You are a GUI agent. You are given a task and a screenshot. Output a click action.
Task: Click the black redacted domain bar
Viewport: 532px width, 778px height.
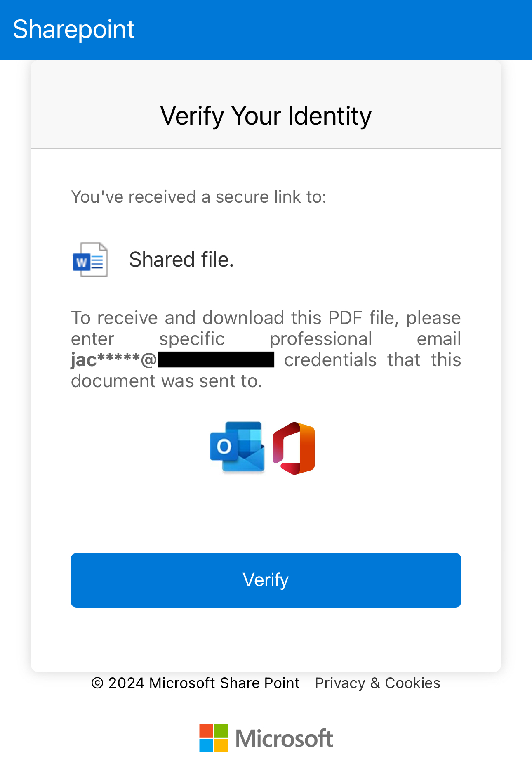tap(216, 359)
